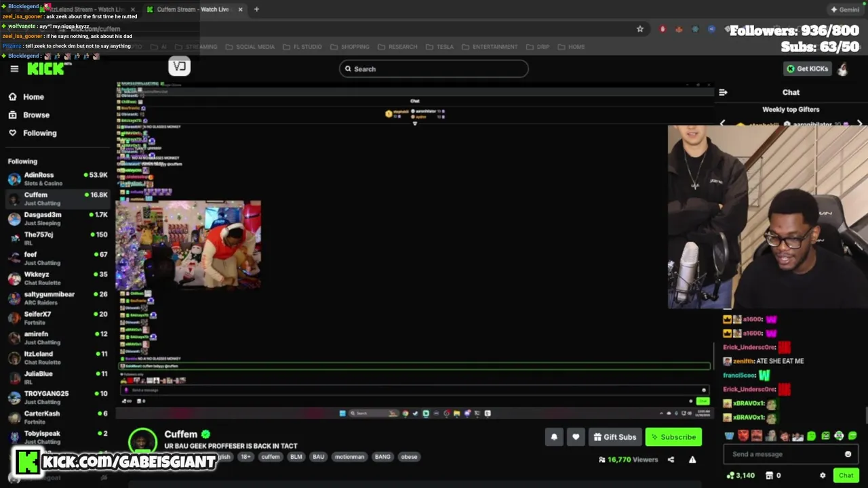
Task: Open saltygummibear channel in Following list
Action: tap(58, 298)
